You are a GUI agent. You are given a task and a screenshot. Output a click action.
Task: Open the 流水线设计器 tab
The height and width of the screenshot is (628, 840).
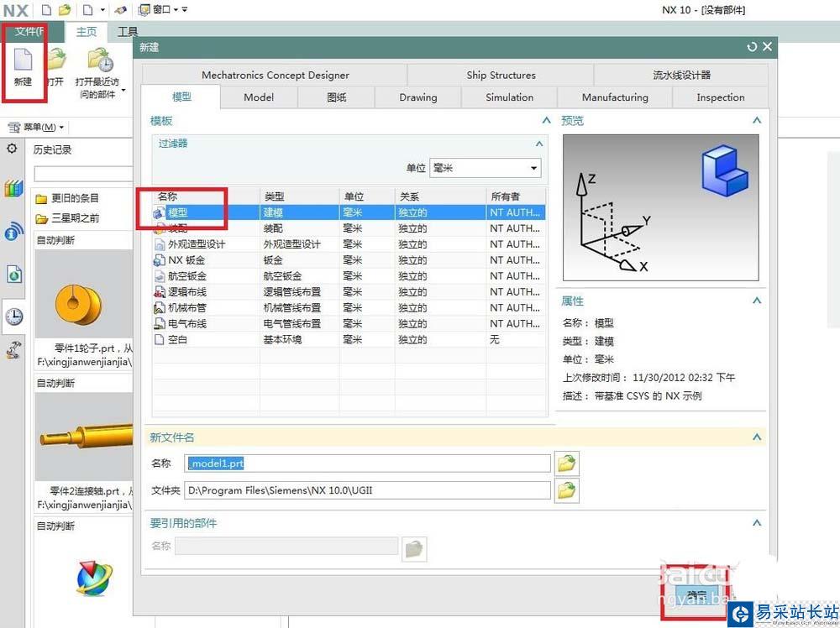pos(681,75)
